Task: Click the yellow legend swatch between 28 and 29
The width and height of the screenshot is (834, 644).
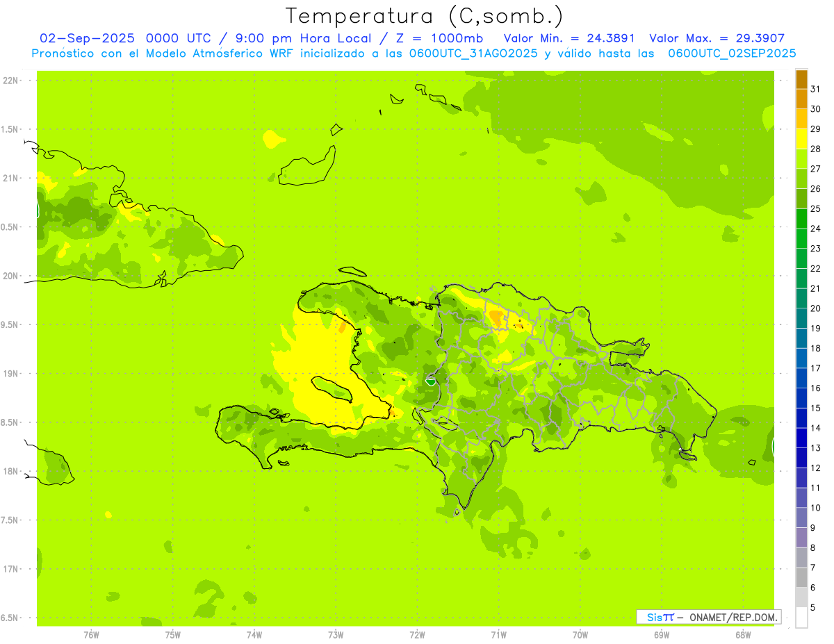Action: [801, 138]
